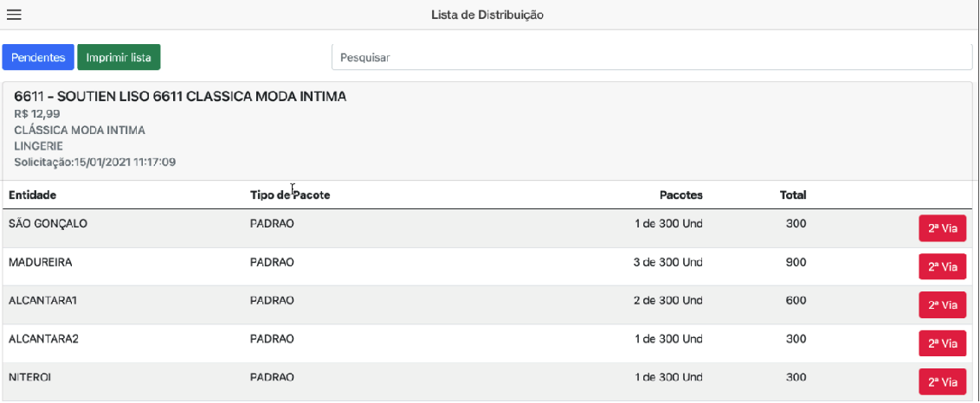Click 2ª Via for NITEROI
The width and height of the screenshot is (980, 403).
(x=943, y=381)
